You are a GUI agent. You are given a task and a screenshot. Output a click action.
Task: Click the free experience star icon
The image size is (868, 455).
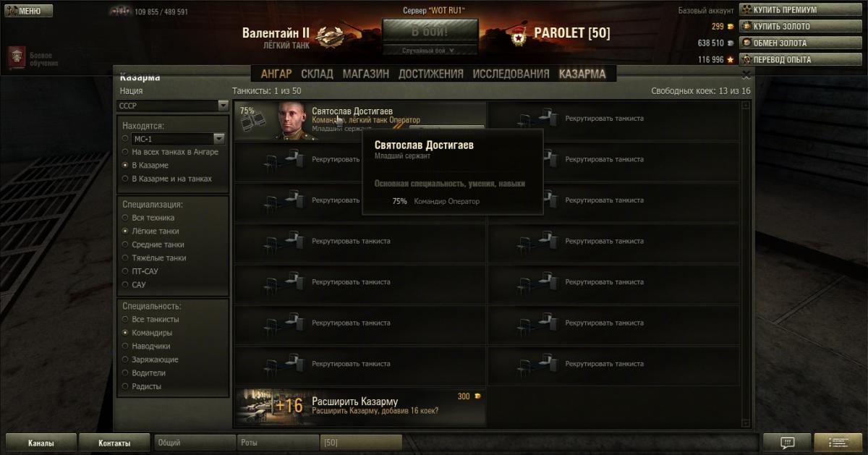click(731, 60)
